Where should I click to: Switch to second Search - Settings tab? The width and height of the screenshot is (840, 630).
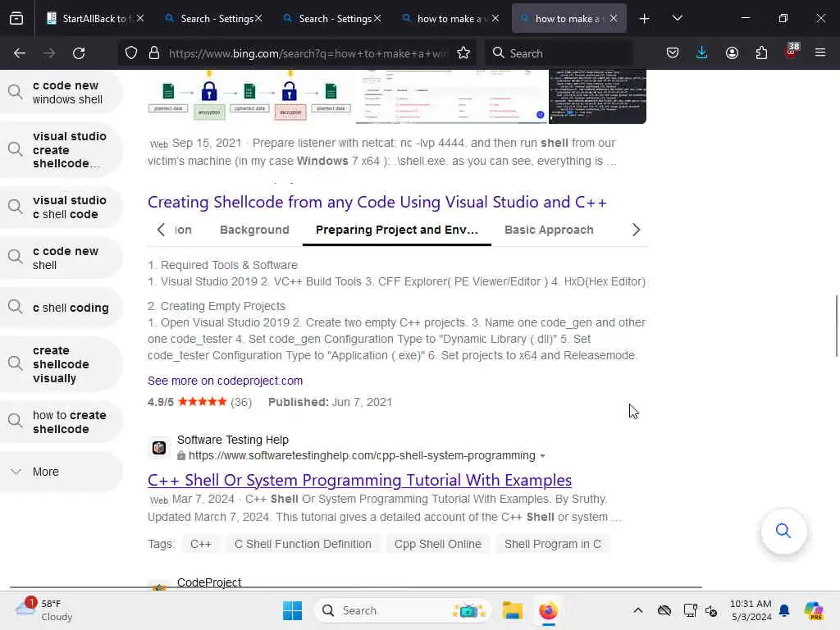(331, 19)
